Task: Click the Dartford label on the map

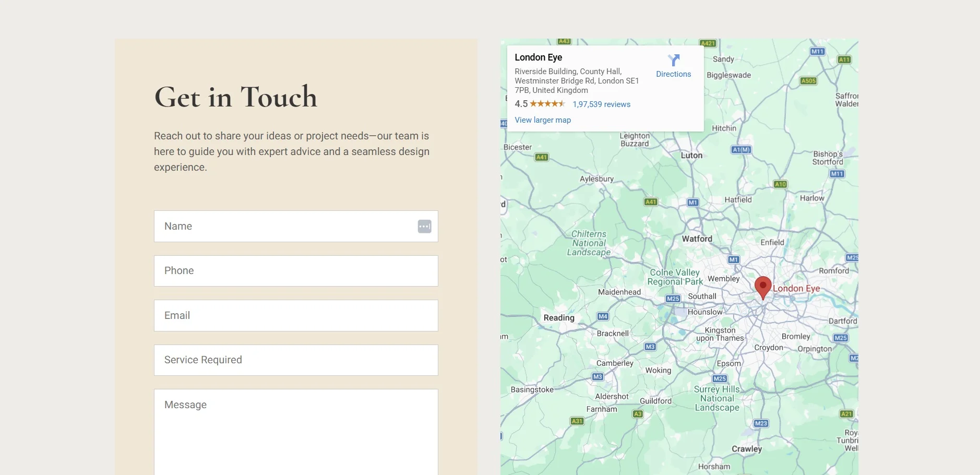Action: tap(843, 322)
